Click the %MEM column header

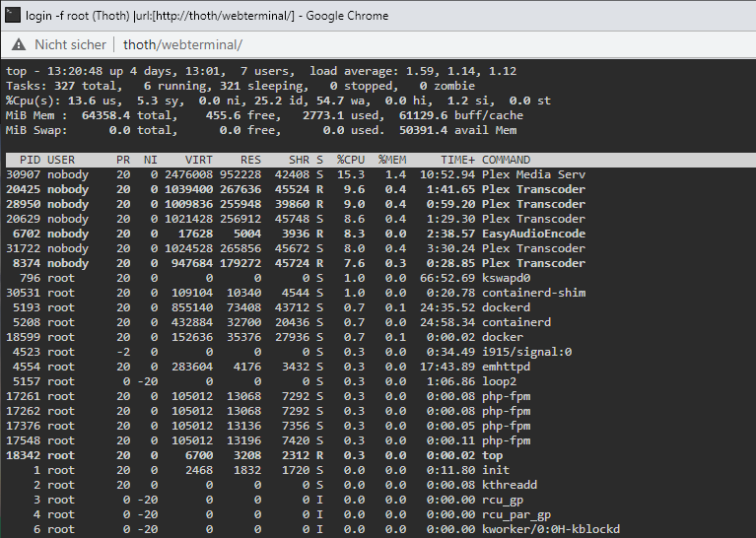392,160
